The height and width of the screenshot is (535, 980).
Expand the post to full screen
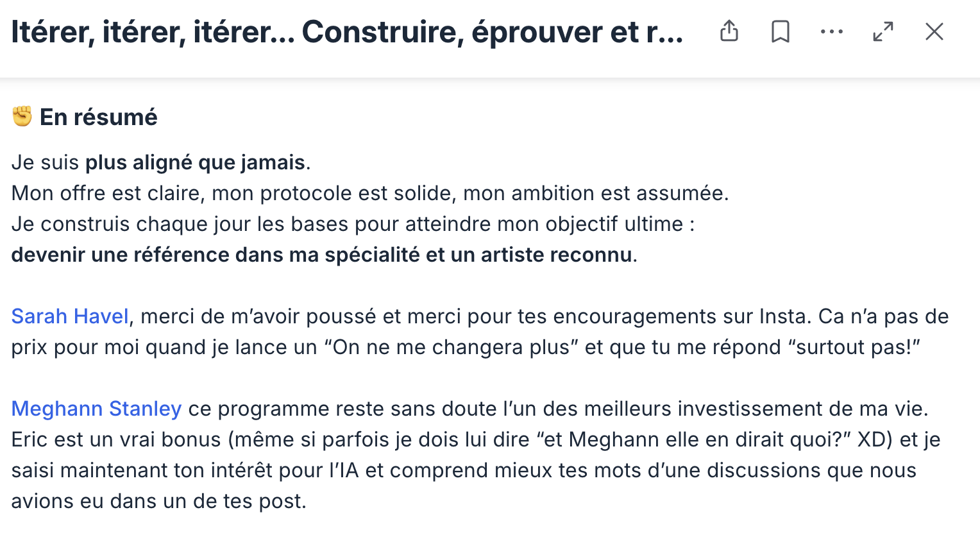pos(883,31)
